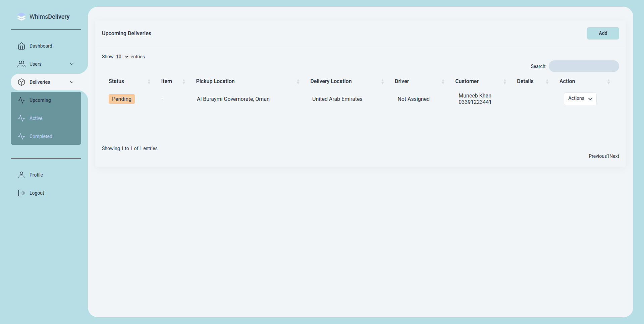Screen dimensions: 644x324
Task: Open the Actions dropdown
Action: (x=580, y=99)
